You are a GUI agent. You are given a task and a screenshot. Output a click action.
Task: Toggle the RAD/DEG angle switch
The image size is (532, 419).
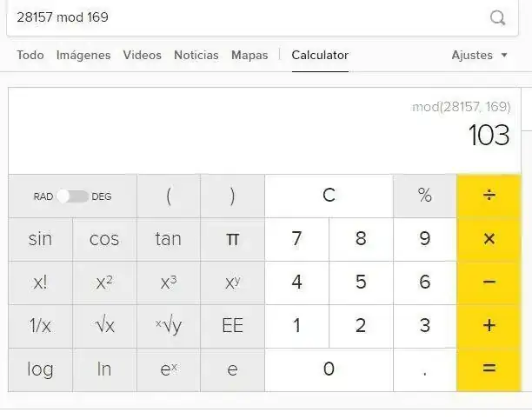pos(73,196)
